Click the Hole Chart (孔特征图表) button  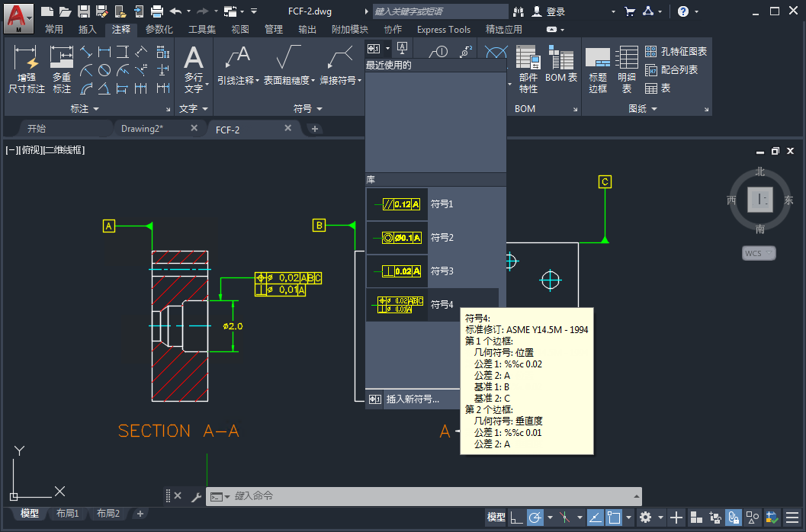(x=676, y=51)
